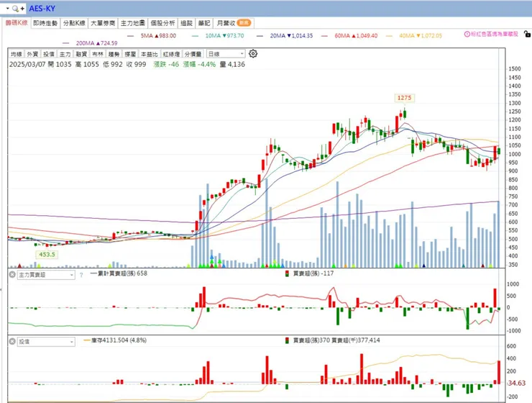Click the 40MA legend entry
Viewport: 532px width, 403px height.
(414, 36)
